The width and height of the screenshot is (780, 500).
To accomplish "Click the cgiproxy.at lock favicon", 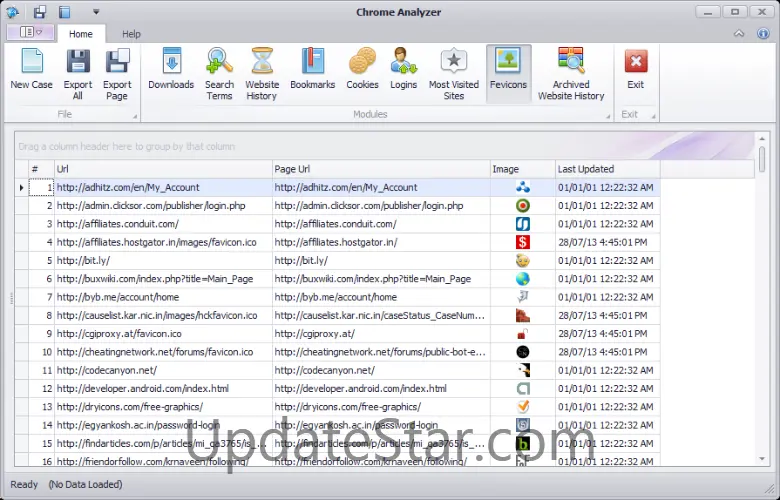I will click(x=523, y=334).
